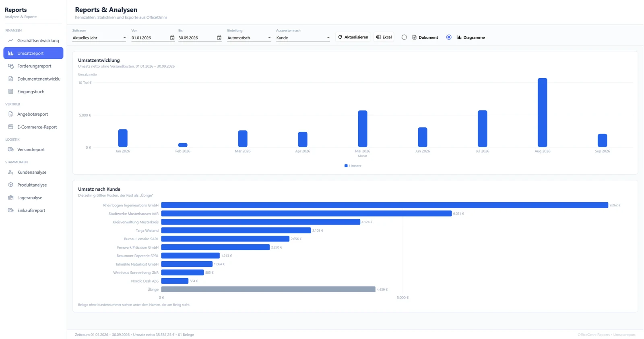This screenshot has height=339, width=644.
Task: Click the Einkaufsreport icon
Action: (11, 210)
